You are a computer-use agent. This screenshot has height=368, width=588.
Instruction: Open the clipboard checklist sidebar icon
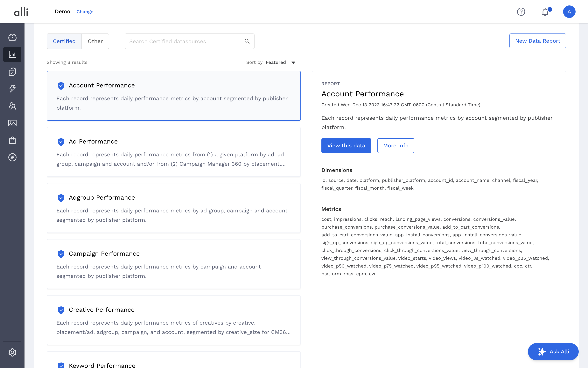(12, 72)
